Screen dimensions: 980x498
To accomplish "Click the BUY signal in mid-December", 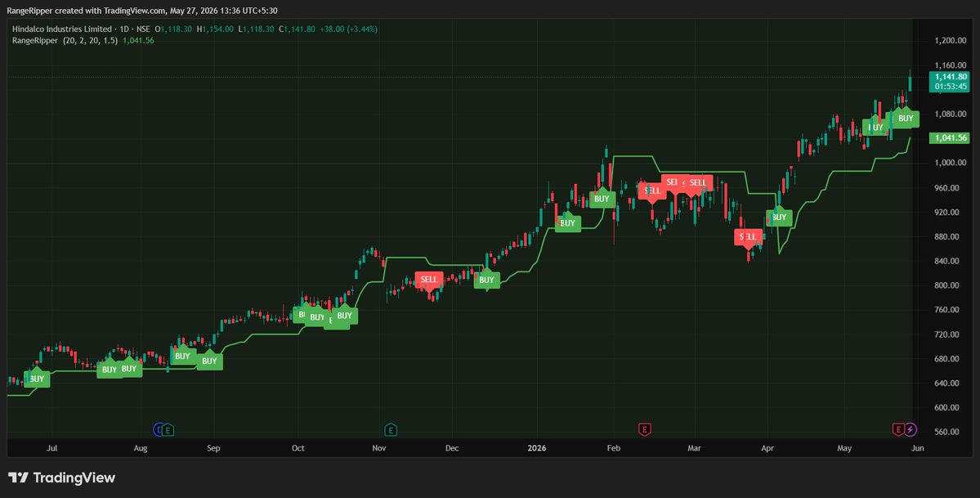I will pos(486,280).
